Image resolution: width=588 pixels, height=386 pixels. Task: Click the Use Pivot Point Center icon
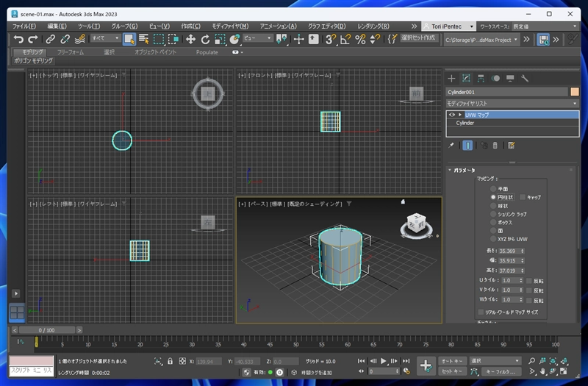(x=282, y=39)
